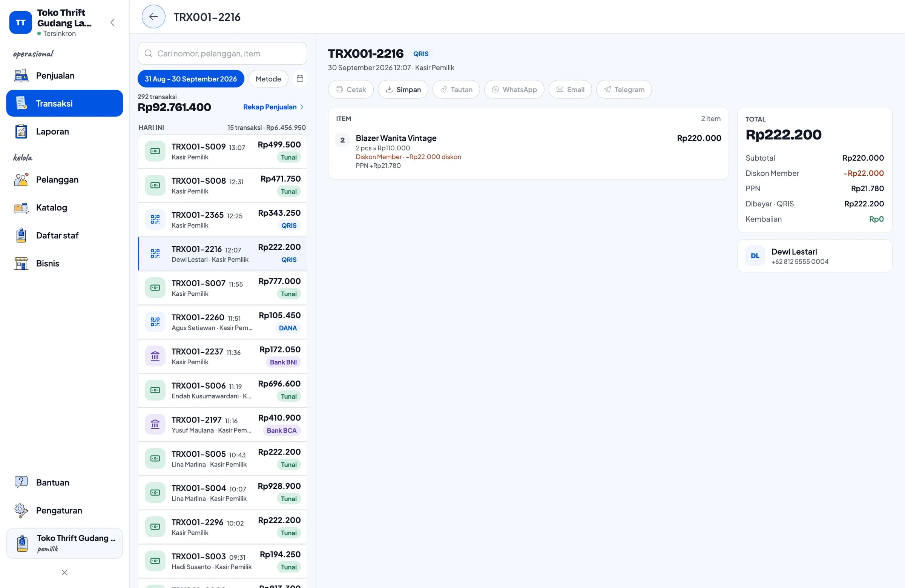
Task: Go to the Laporan section
Action: point(64,132)
